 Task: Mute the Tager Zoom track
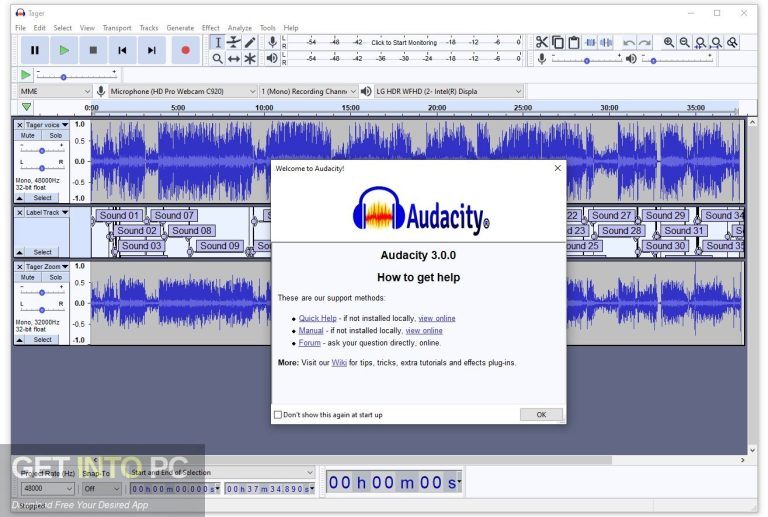click(27, 277)
